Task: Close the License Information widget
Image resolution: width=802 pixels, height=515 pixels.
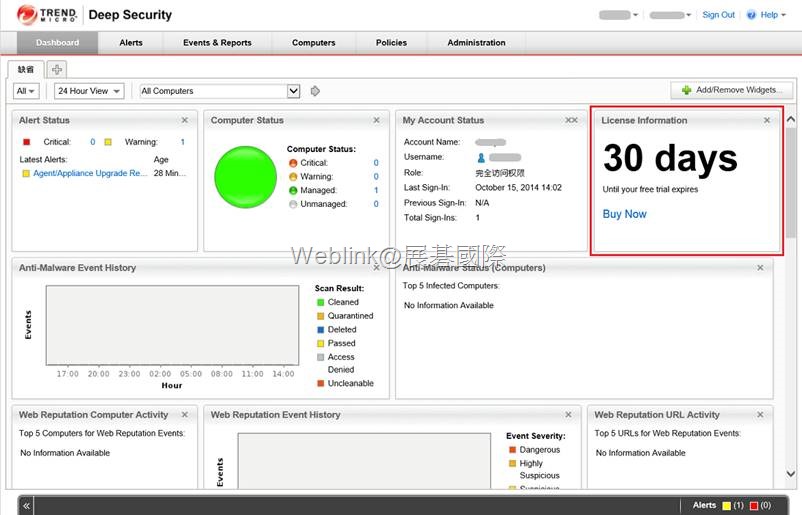Action: click(767, 120)
